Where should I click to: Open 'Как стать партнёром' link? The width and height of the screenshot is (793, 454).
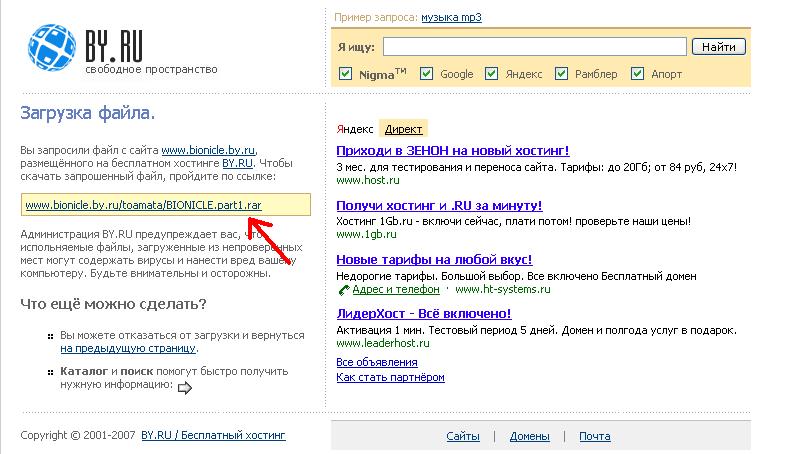(x=390, y=378)
